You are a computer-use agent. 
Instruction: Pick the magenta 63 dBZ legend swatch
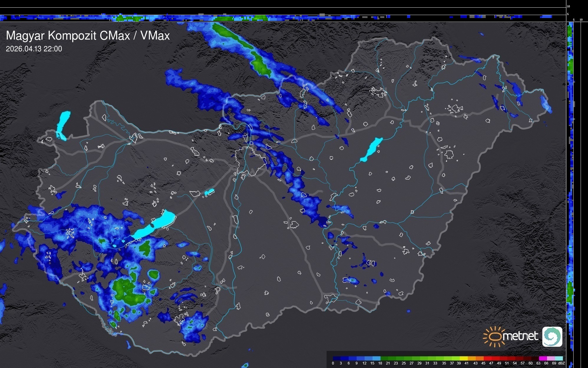click(542, 358)
